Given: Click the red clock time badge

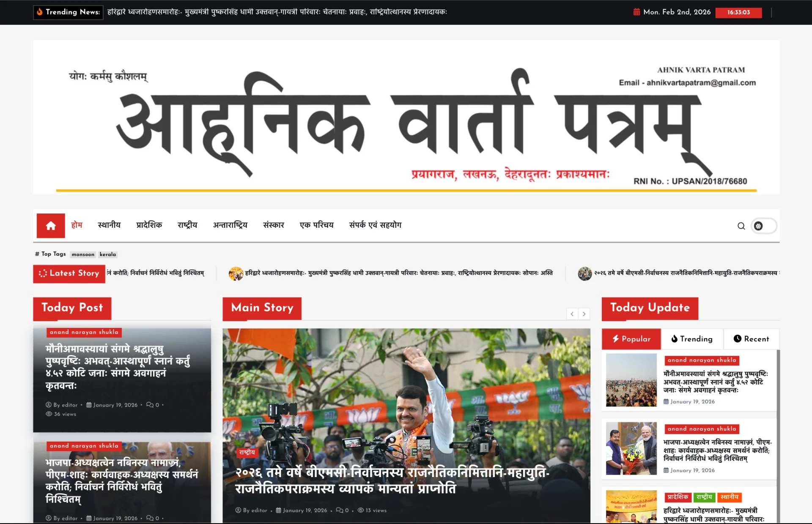Looking at the screenshot, I should coord(738,13).
